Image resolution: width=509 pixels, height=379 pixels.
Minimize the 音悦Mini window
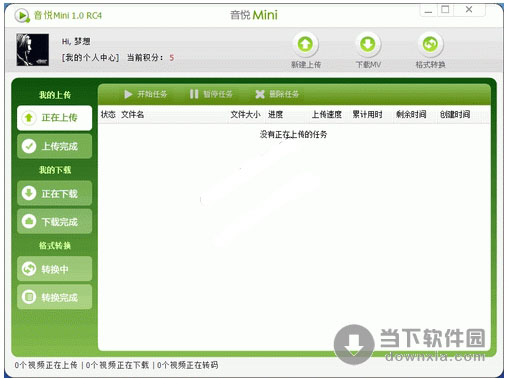428,10
